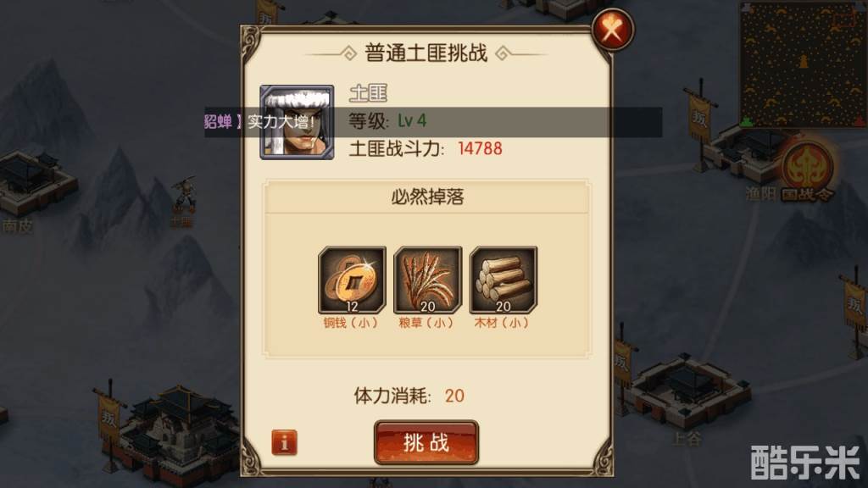Viewport: 868px width, 488px height.
Task: Click the 必然掉落 section header
Action: click(427, 197)
